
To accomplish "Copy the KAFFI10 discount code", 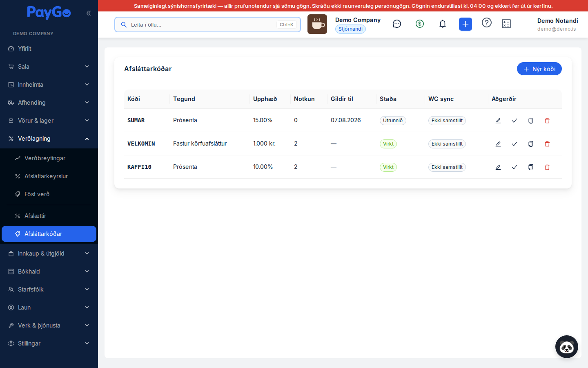I will coord(531,167).
